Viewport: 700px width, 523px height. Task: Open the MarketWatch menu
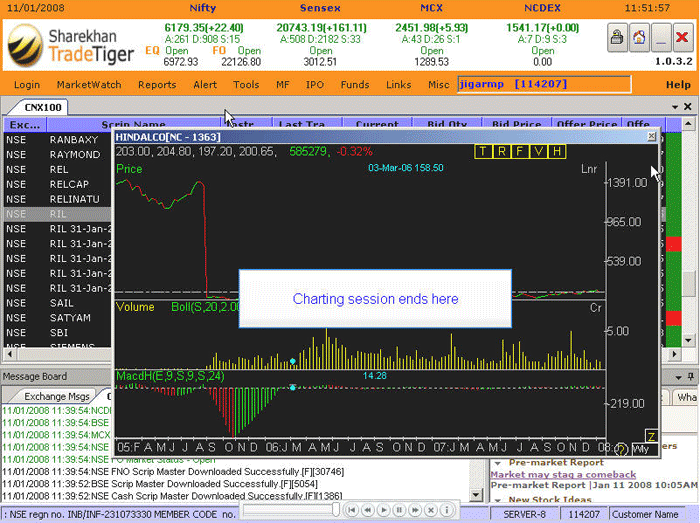pos(89,85)
